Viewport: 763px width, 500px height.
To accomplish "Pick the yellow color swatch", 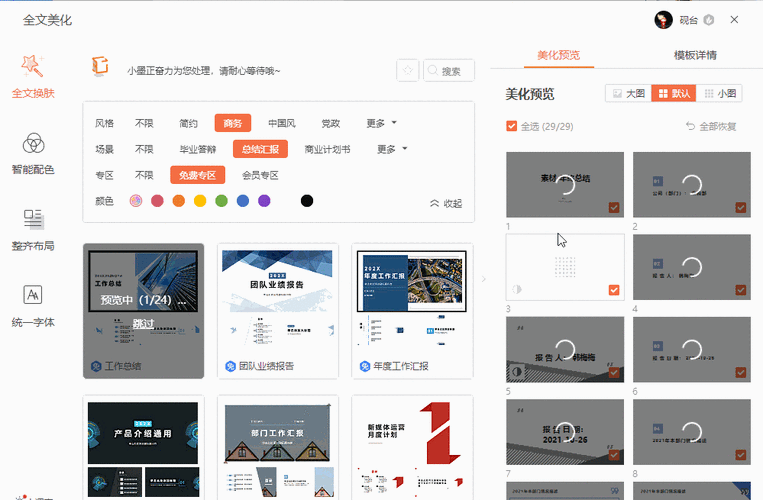I will click(200, 201).
